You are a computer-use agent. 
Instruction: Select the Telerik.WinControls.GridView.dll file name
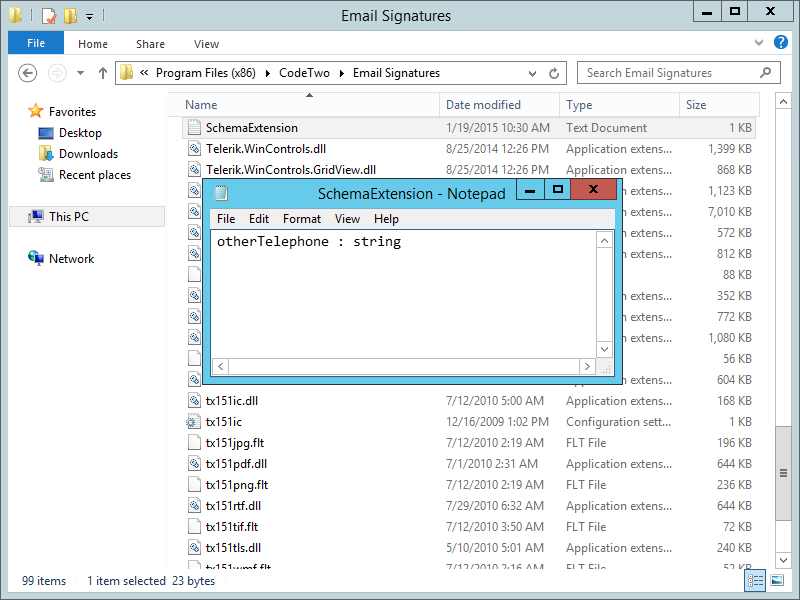pyautogui.click(x=291, y=170)
